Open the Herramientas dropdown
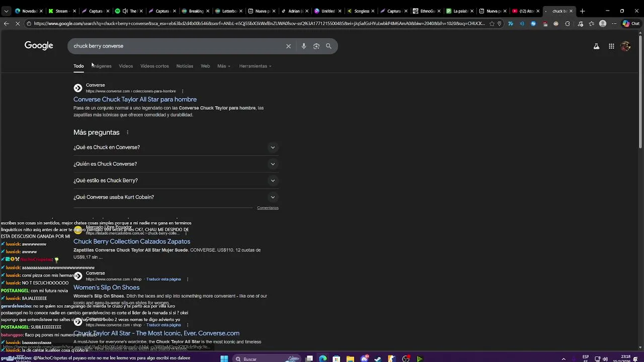The height and width of the screenshot is (362, 644). click(x=255, y=66)
